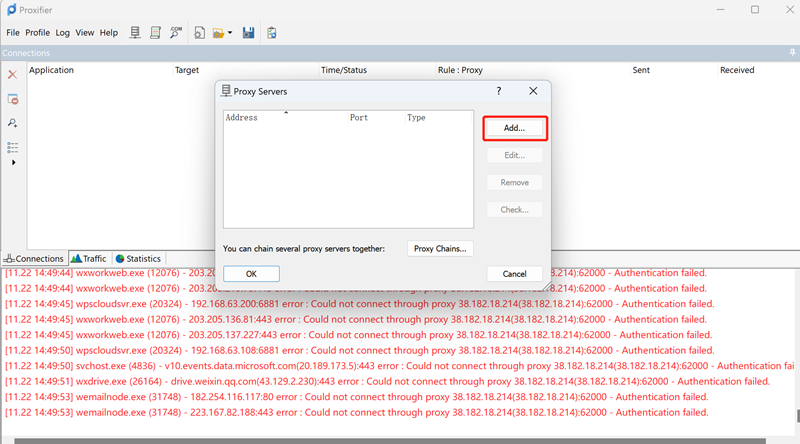Viewport: 800px width, 444px height.
Task: Select log line wpscloudsvr.exe 192.168.63.200:6881
Action: point(360,304)
